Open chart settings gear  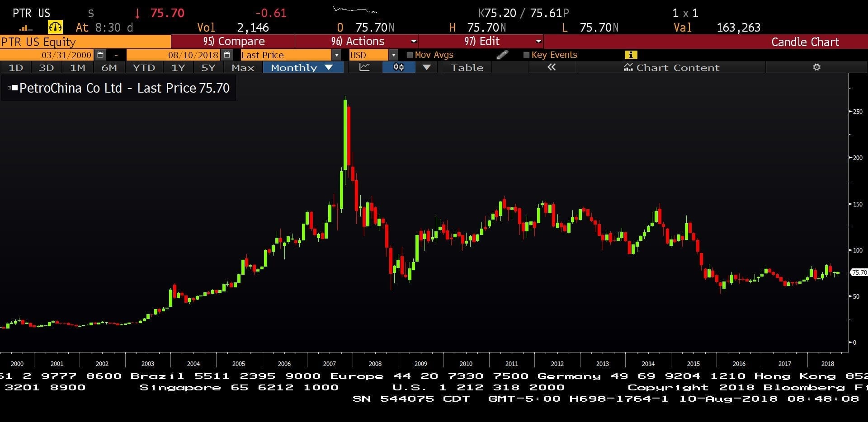click(816, 67)
